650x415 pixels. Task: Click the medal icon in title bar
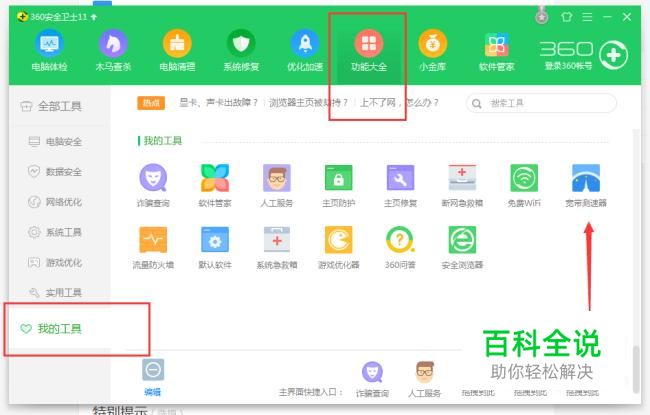[541, 16]
